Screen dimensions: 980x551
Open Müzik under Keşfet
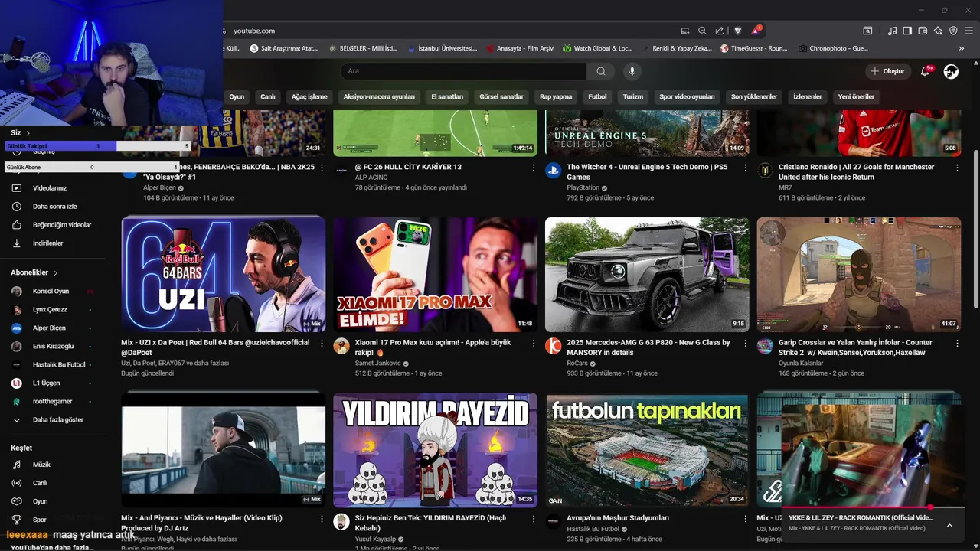(41, 465)
